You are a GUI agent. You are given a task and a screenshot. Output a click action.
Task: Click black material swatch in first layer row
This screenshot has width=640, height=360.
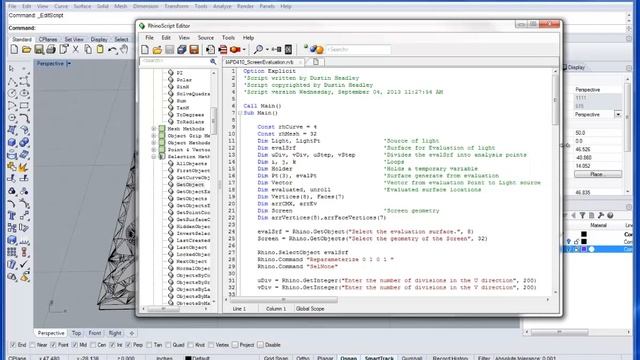[584, 234]
